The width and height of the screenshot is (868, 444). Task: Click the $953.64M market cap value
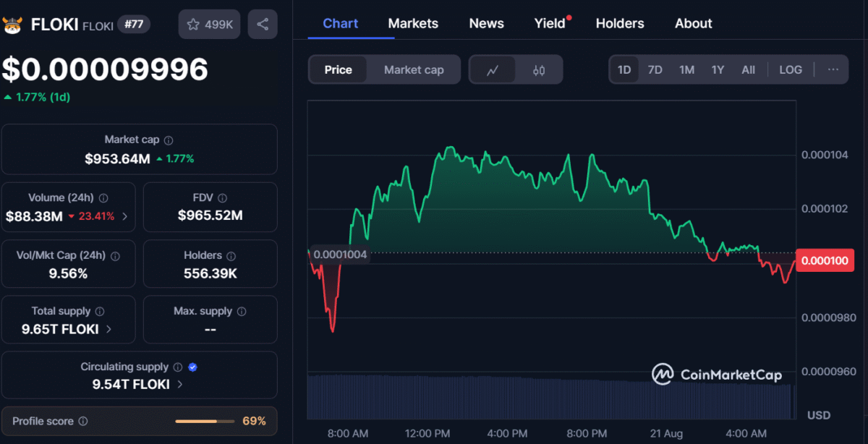(x=117, y=158)
